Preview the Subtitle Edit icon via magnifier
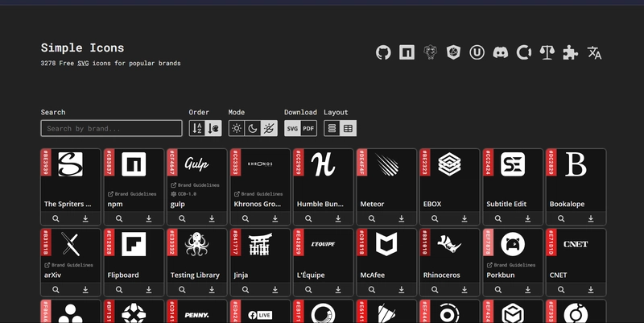644x323 pixels. tap(497, 218)
